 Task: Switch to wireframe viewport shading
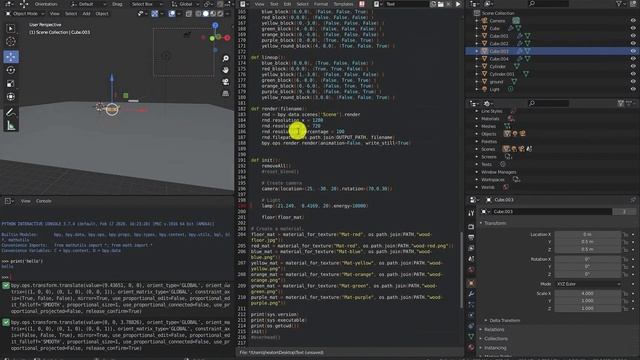198,13
